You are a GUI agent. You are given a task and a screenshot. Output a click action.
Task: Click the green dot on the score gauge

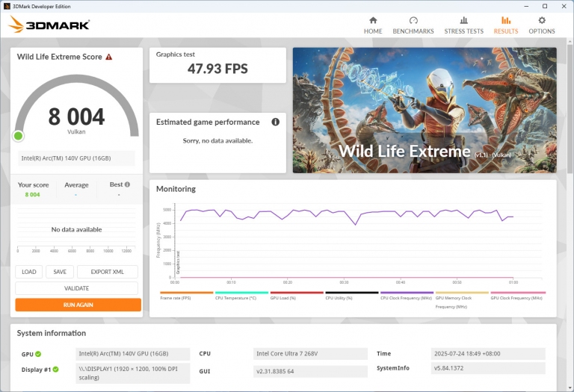[x=18, y=136]
